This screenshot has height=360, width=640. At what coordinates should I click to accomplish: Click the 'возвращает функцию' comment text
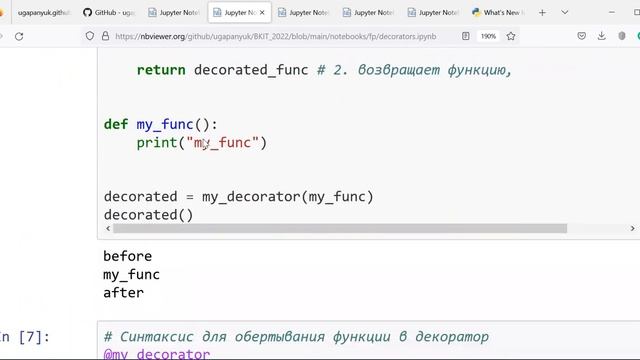(435, 70)
